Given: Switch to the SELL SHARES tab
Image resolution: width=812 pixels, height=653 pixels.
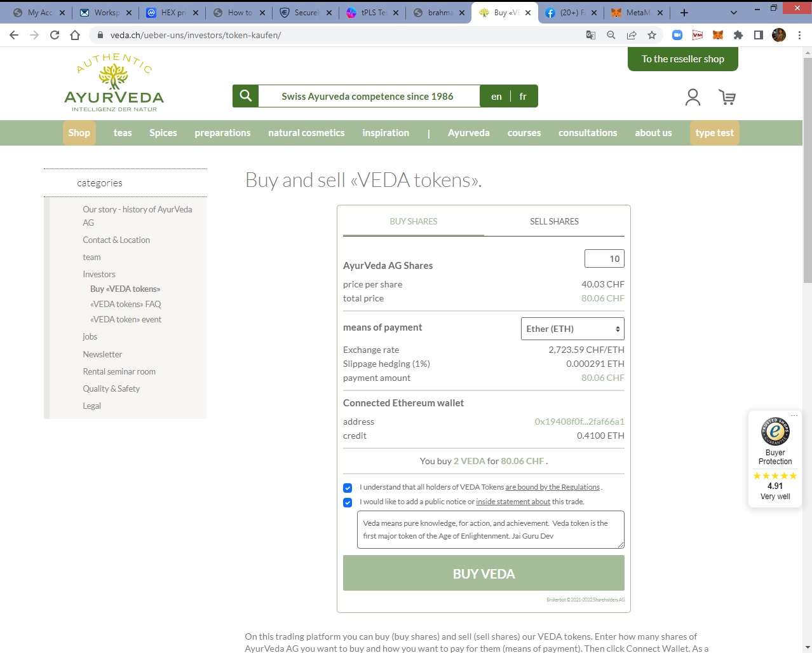Looking at the screenshot, I should (x=554, y=221).
